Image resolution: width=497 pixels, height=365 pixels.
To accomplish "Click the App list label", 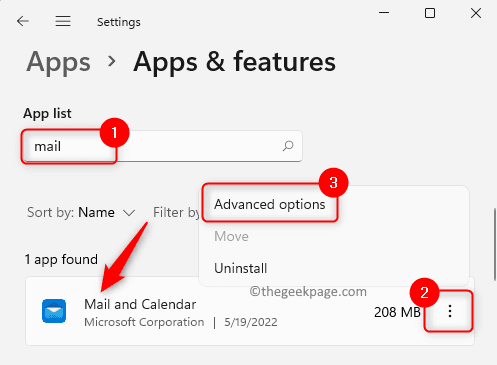I will 47,113.
